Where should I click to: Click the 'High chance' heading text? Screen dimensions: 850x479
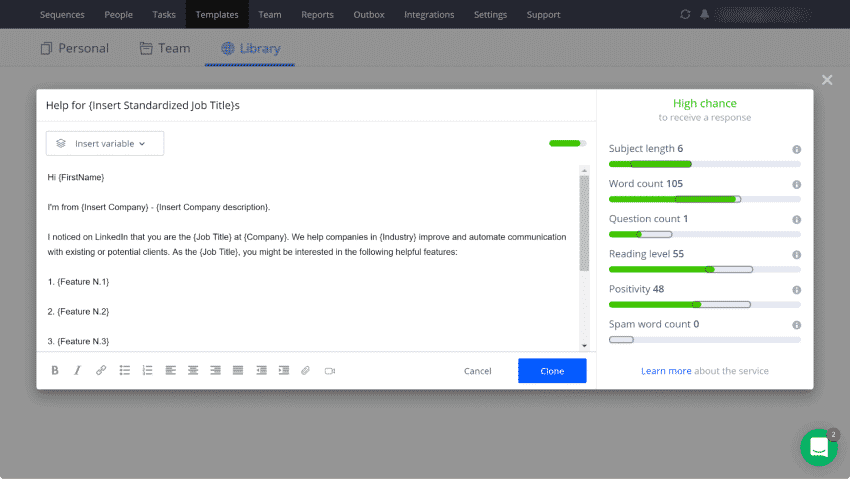tap(705, 103)
